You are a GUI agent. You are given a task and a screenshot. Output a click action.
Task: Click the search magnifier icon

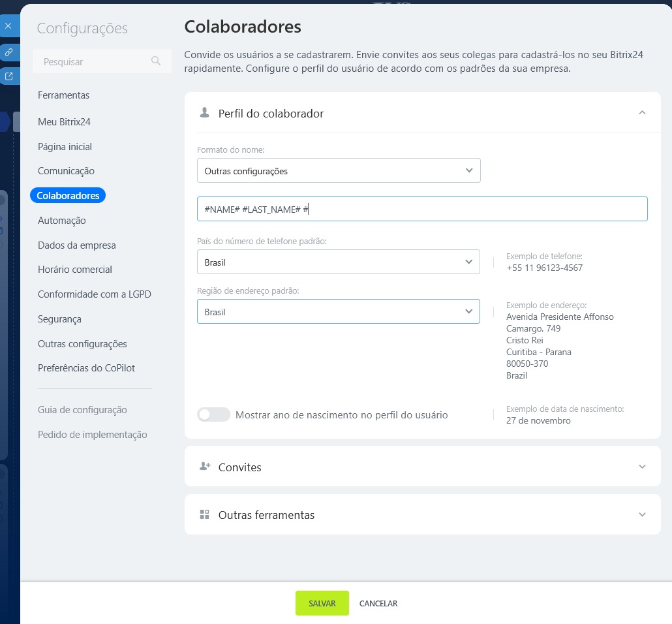coord(156,61)
